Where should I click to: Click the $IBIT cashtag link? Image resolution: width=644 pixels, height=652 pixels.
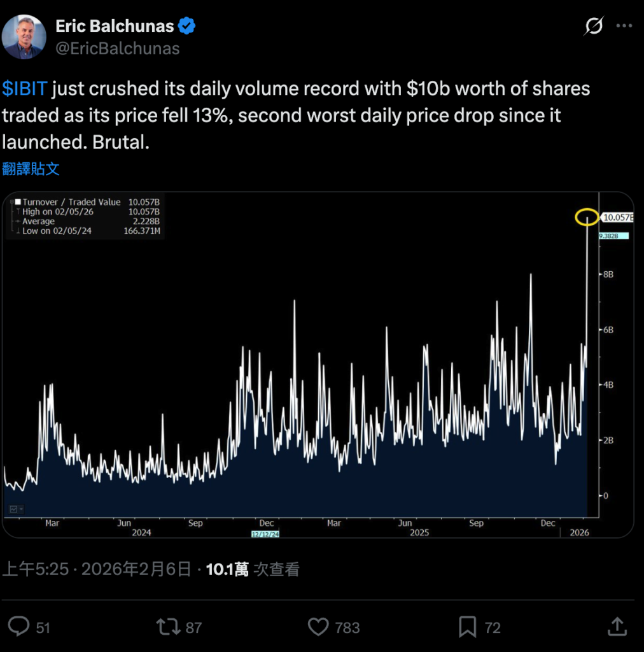(x=25, y=89)
